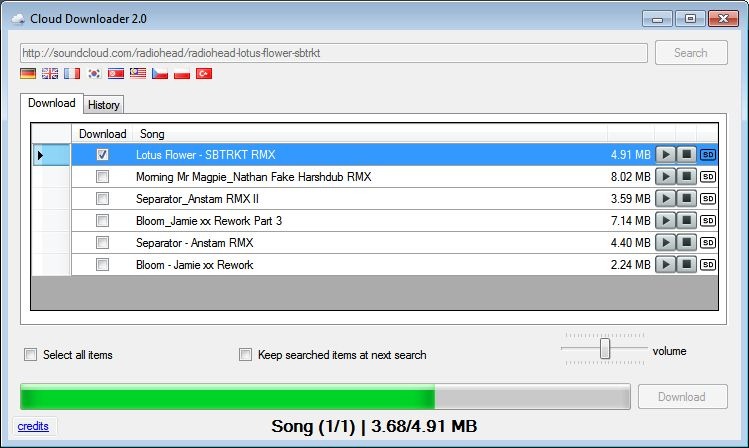Play Bloom_Jamie xx Rework Part 3
Screen dimensions: 749x448
(665, 221)
